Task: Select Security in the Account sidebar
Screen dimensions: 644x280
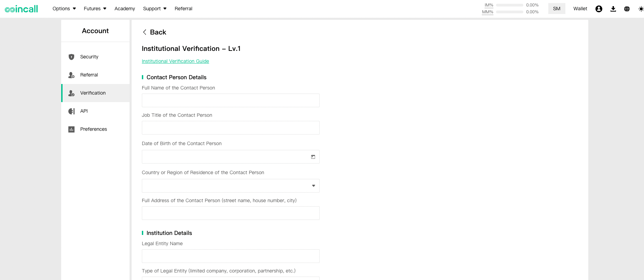Action: (x=95, y=57)
